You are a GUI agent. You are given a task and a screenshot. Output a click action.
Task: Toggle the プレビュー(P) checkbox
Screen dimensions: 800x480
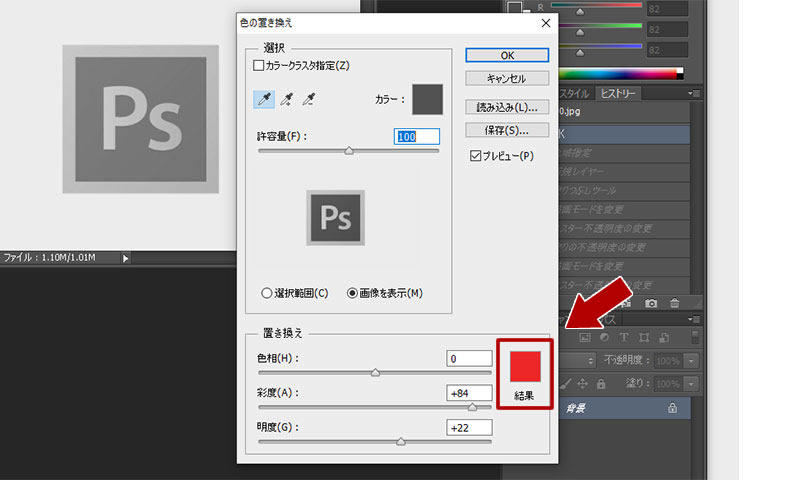click(x=476, y=156)
